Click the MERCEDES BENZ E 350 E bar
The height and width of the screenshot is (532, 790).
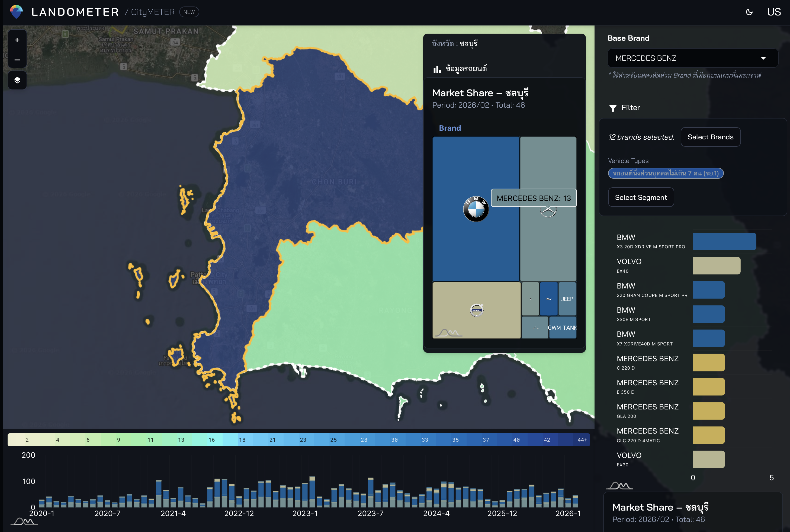tap(709, 387)
